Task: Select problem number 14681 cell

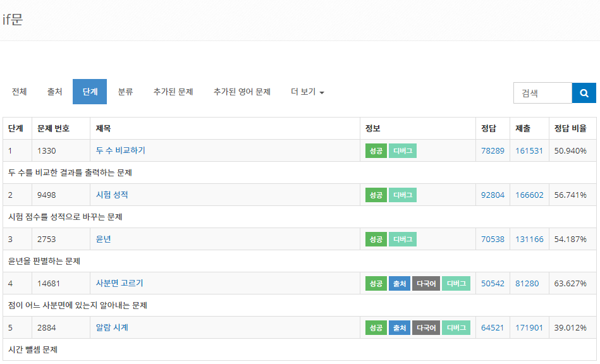Action: 61,283
